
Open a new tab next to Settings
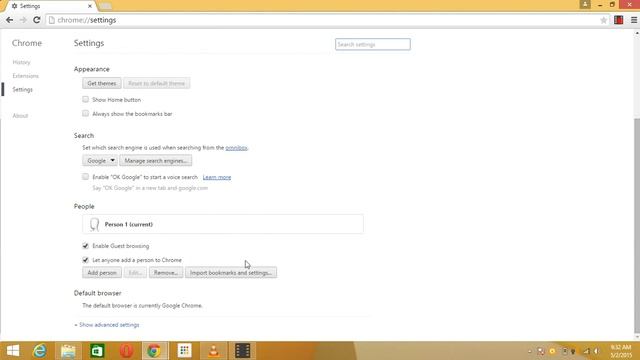(x=105, y=6)
